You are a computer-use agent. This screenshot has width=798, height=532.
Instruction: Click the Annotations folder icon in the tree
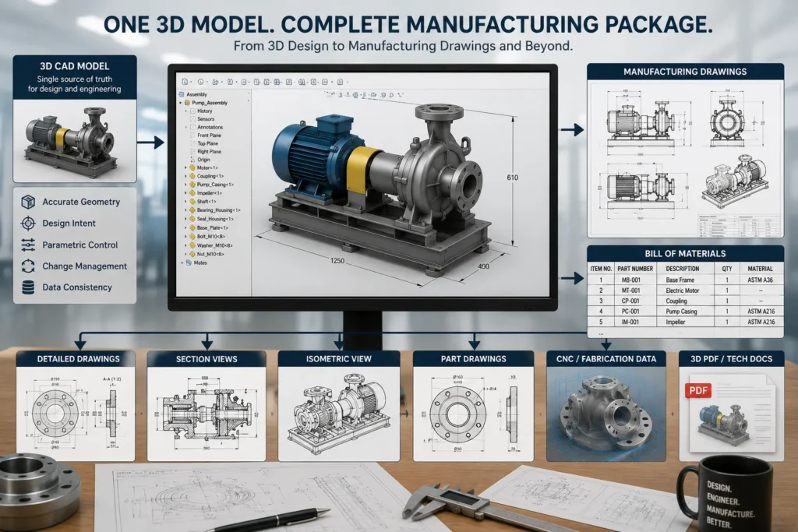tap(193, 127)
